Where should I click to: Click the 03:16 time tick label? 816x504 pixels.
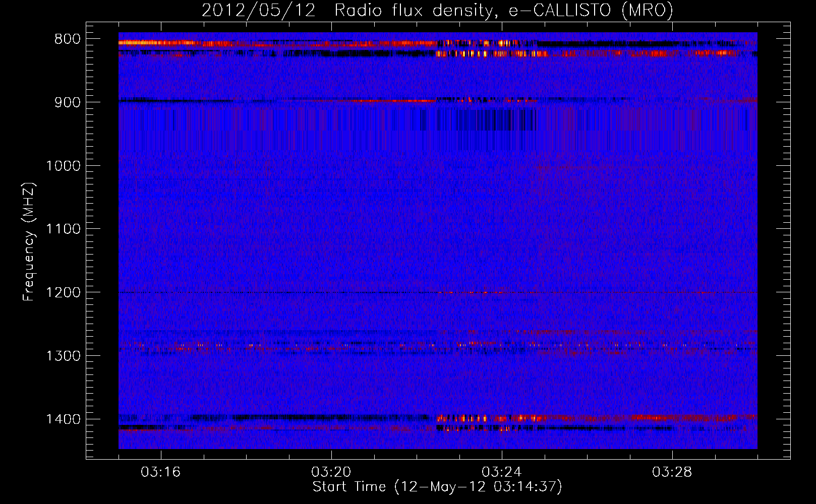pos(161,472)
